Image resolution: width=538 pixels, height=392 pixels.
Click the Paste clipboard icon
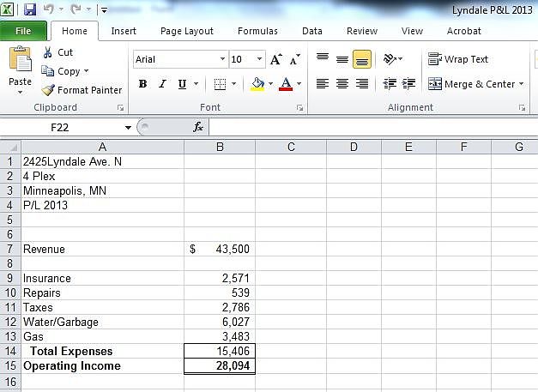[x=21, y=58]
